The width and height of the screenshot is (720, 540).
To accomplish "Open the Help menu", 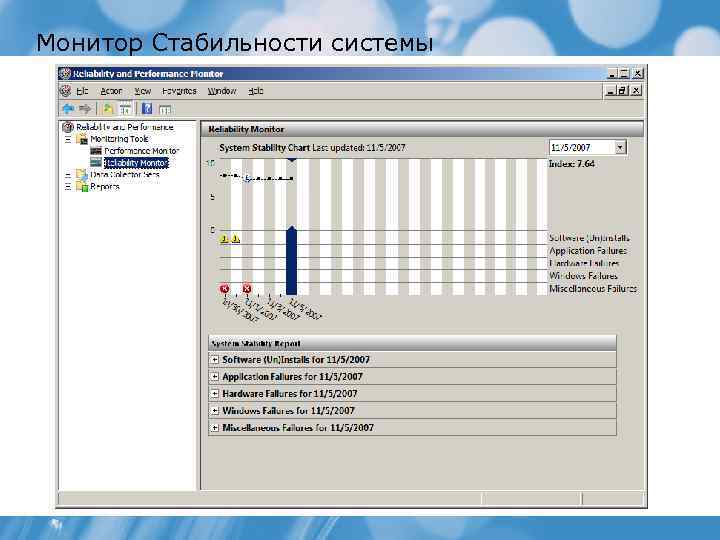I will click(256, 91).
